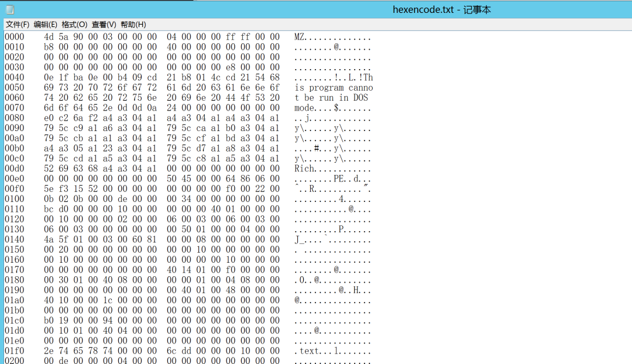Click offset 0040 row label
This screenshot has width=632, height=364.
pos(15,77)
